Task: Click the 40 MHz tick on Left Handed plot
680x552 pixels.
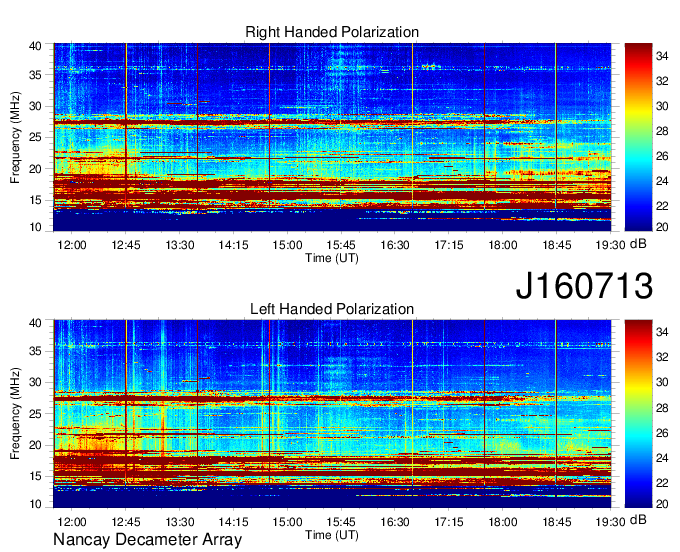Action: [x=35, y=323]
